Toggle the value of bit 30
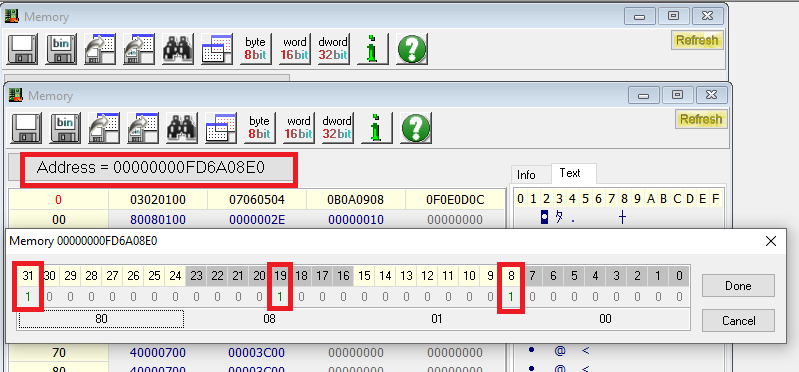Viewport: 799px width, 372px height. pyautogui.click(x=49, y=297)
